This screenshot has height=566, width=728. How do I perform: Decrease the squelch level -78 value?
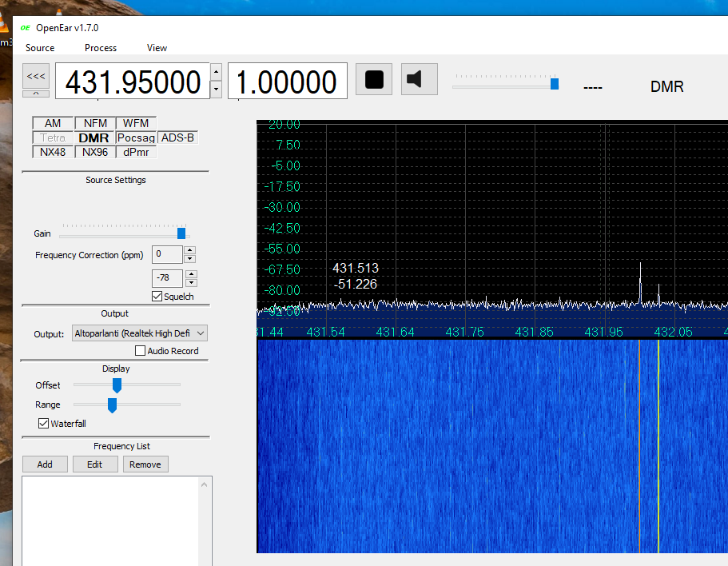click(x=191, y=283)
